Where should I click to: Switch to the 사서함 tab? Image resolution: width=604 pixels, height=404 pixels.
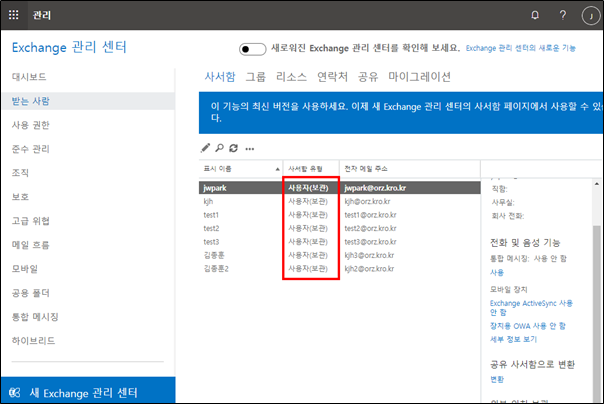[x=220, y=77]
